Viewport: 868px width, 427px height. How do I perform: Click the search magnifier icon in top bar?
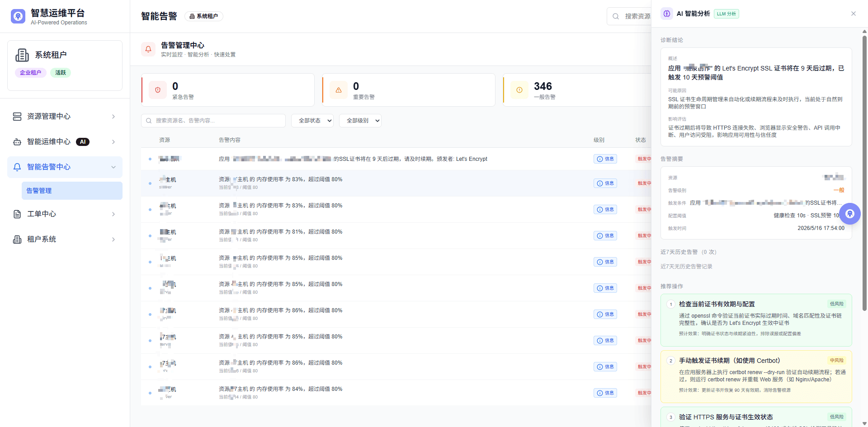click(x=616, y=16)
